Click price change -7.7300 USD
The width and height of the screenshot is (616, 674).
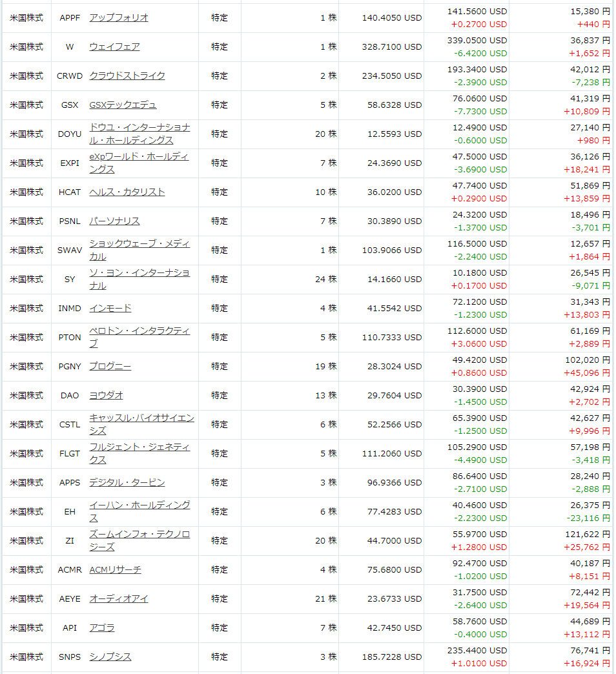coord(480,112)
